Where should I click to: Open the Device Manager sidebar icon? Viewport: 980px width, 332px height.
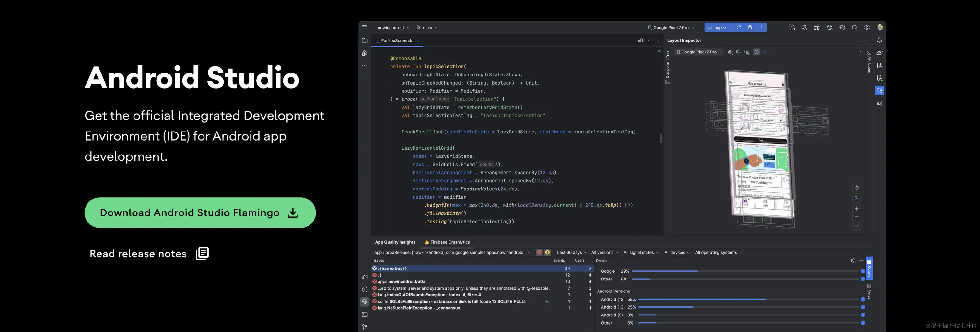click(880, 65)
